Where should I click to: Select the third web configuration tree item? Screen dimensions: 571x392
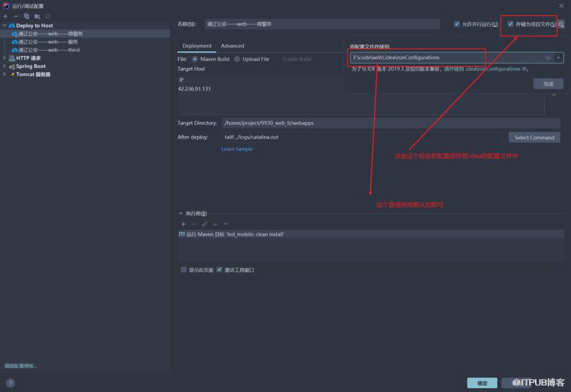click(49, 50)
